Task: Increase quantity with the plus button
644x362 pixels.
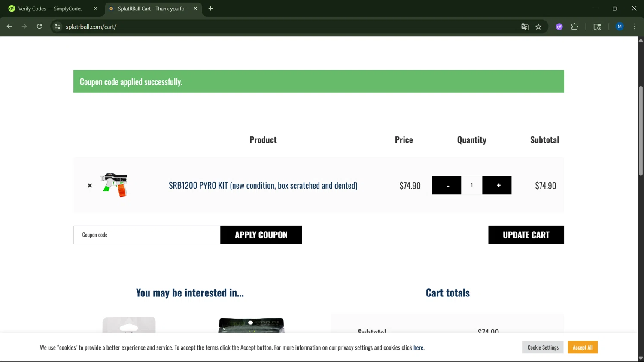Action: point(497,185)
